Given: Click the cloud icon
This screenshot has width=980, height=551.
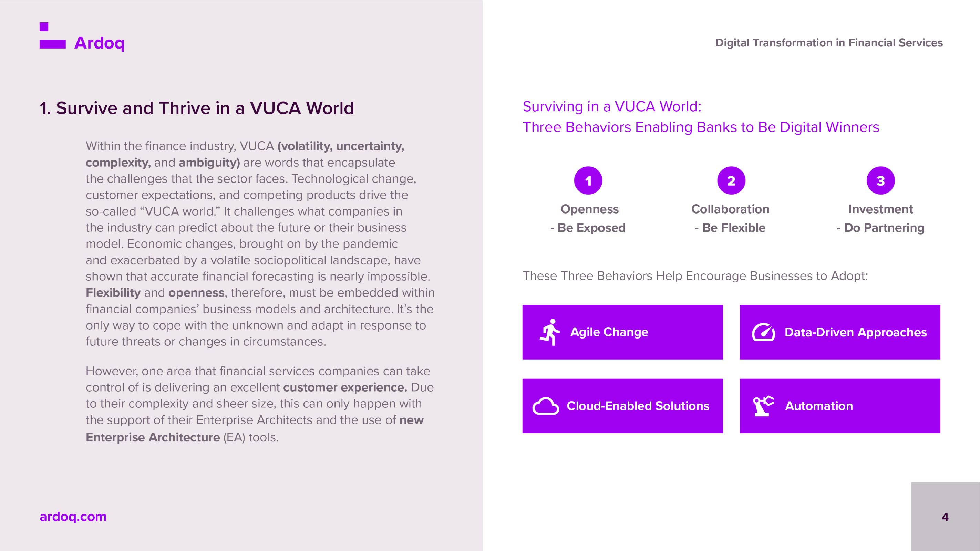Looking at the screenshot, I should coord(545,406).
